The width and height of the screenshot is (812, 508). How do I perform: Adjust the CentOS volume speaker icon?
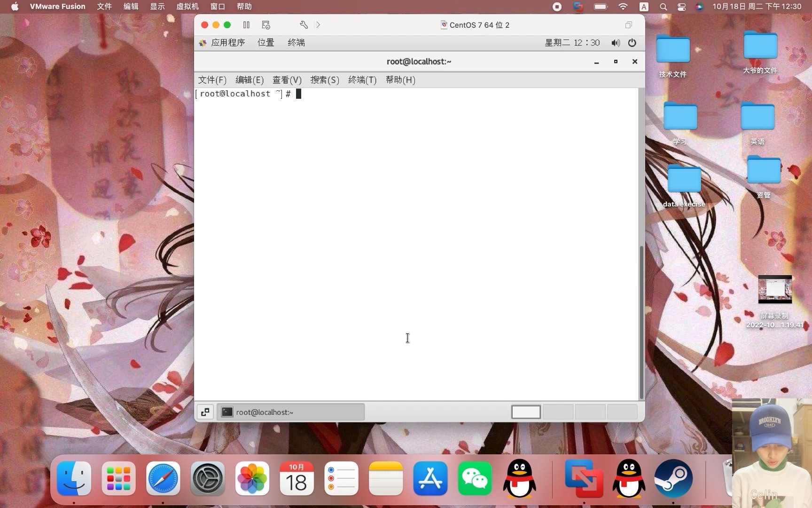point(616,43)
